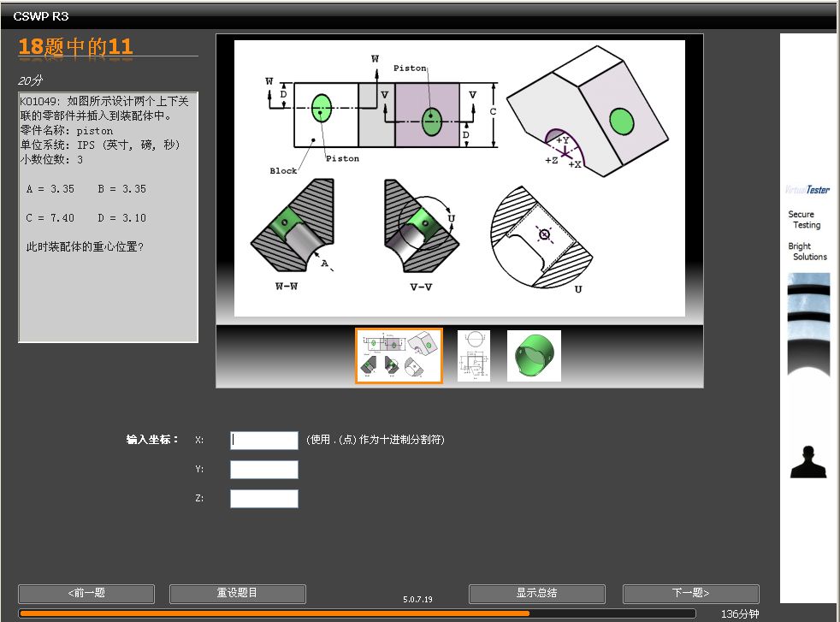Click the 136分钟 remaining time text
The width and height of the screenshot is (840, 622).
point(740,614)
